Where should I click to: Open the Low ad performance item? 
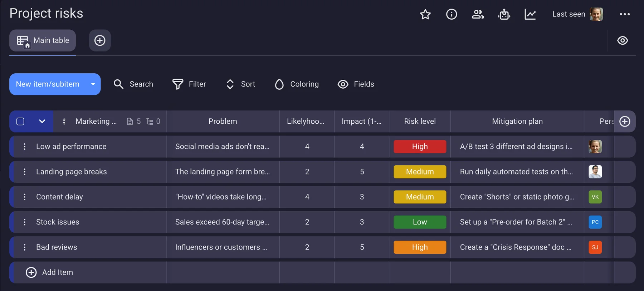pos(71,147)
